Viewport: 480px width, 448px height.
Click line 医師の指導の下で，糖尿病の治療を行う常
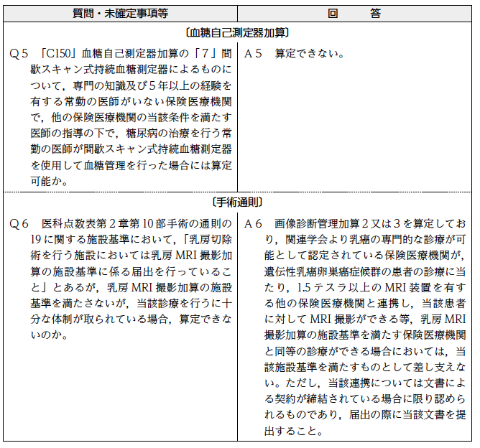131,134
